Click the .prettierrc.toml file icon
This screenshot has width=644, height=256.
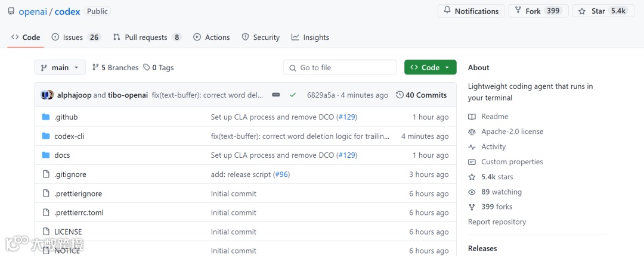click(x=46, y=213)
